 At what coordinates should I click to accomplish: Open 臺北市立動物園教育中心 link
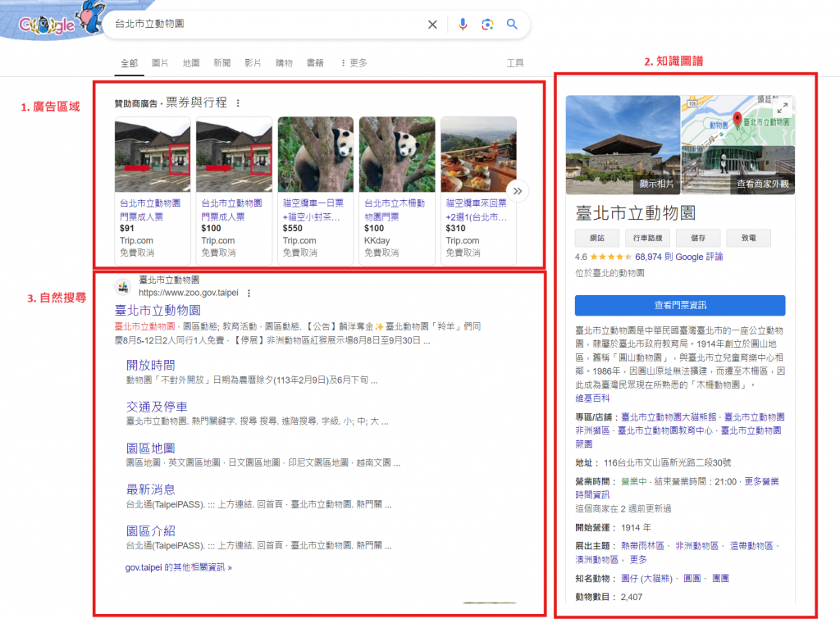(x=665, y=430)
